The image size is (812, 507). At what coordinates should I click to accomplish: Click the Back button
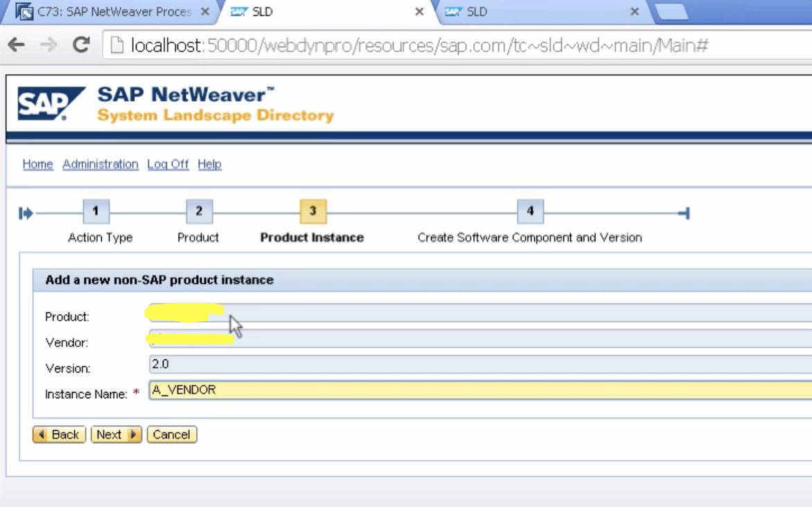[59, 434]
